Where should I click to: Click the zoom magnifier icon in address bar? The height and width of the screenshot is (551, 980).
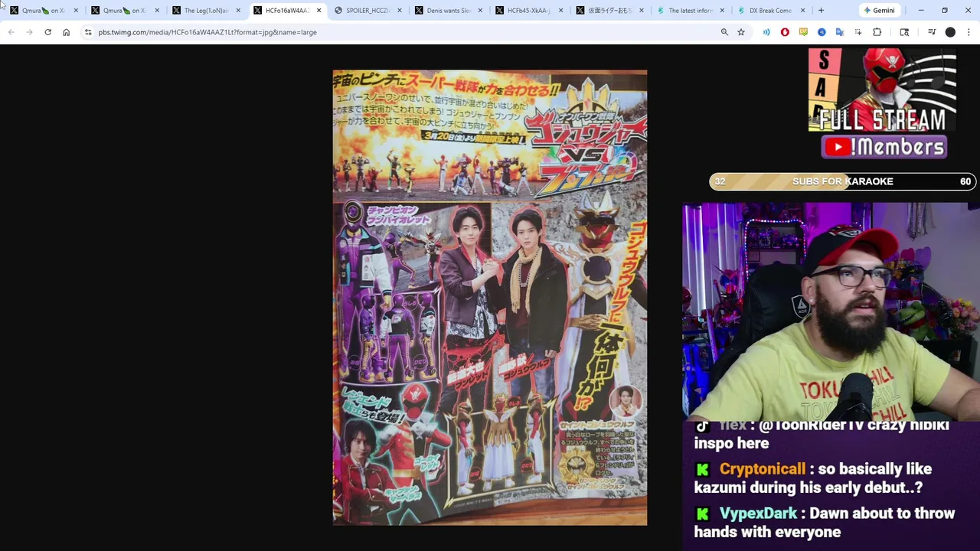tap(724, 32)
